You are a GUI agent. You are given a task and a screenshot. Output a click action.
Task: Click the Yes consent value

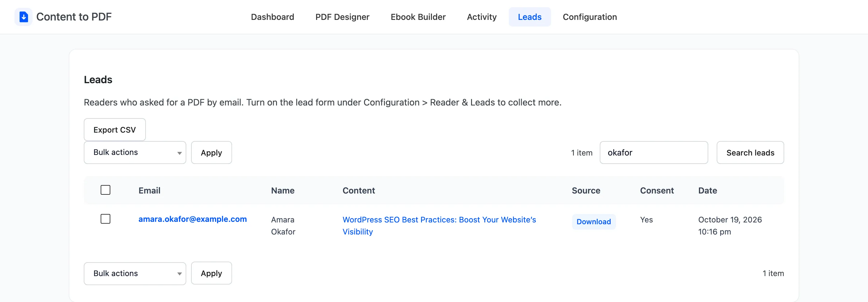click(x=646, y=220)
